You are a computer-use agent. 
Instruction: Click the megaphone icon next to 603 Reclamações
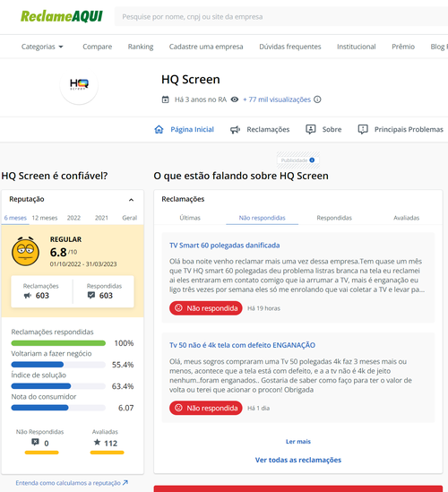[x=28, y=295]
